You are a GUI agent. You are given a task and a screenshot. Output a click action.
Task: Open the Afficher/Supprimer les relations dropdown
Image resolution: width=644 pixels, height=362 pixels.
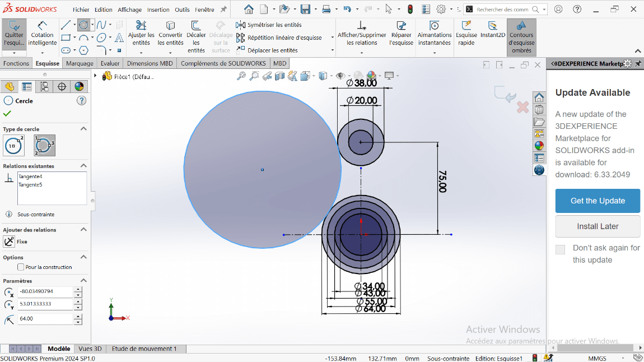coord(361,53)
